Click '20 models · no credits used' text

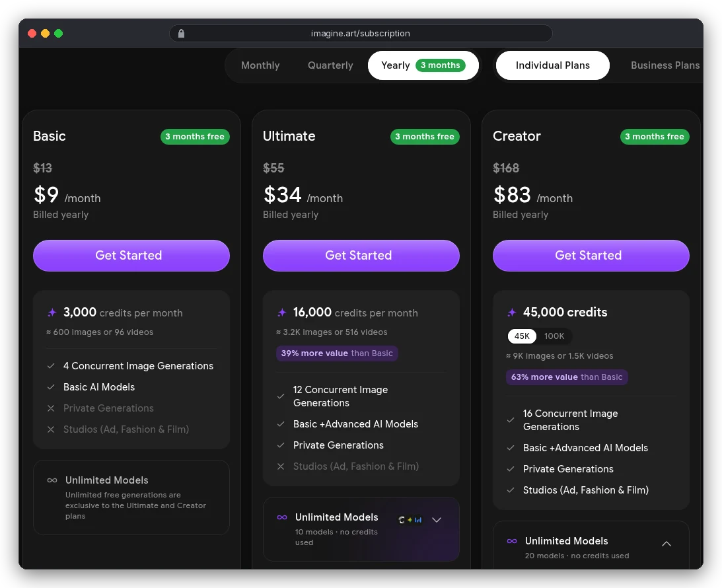point(577,556)
